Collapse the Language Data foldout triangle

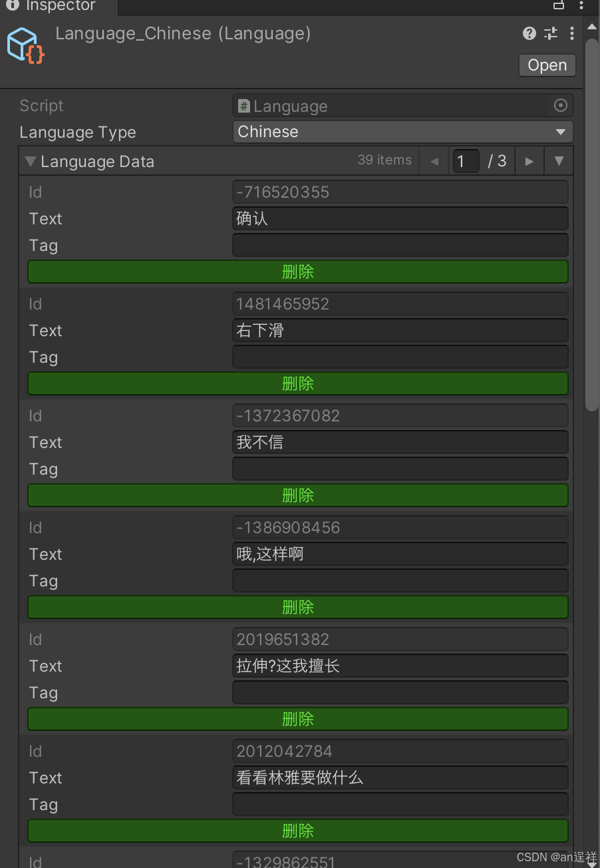(x=29, y=160)
